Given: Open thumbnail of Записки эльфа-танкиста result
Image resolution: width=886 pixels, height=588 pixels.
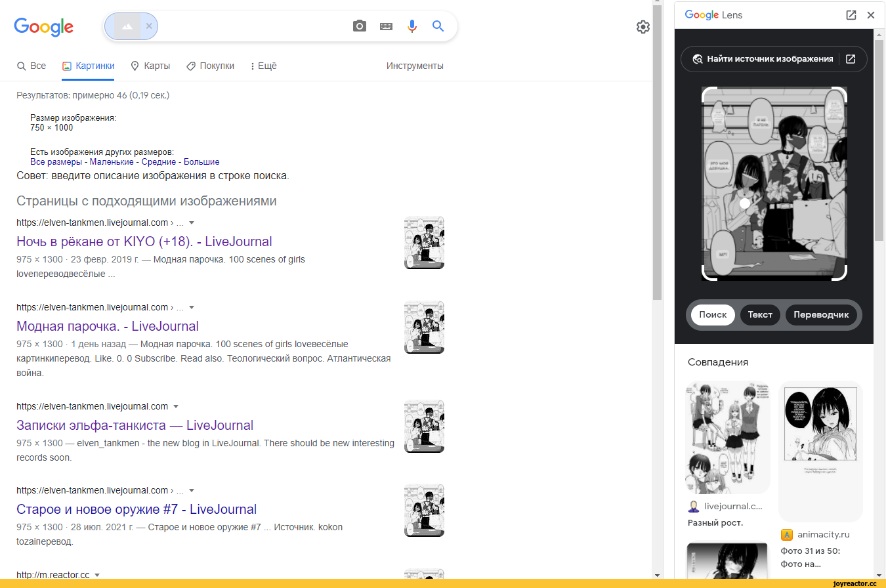Looking at the screenshot, I should [x=424, y=426].
